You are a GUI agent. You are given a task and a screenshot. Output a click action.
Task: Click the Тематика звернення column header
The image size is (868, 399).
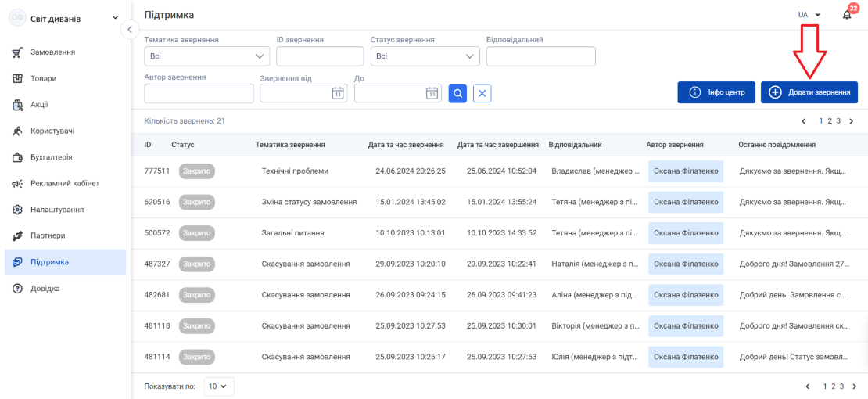point(290,145)
